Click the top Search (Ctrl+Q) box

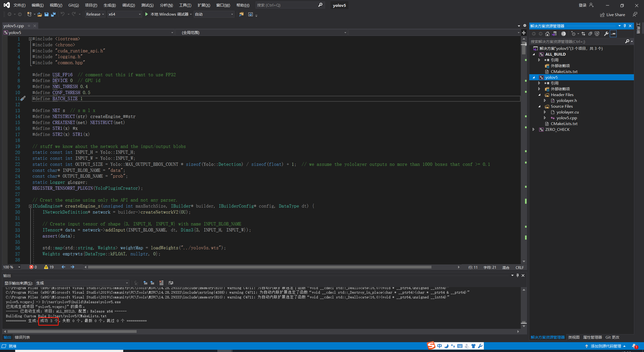coord(287,5)
